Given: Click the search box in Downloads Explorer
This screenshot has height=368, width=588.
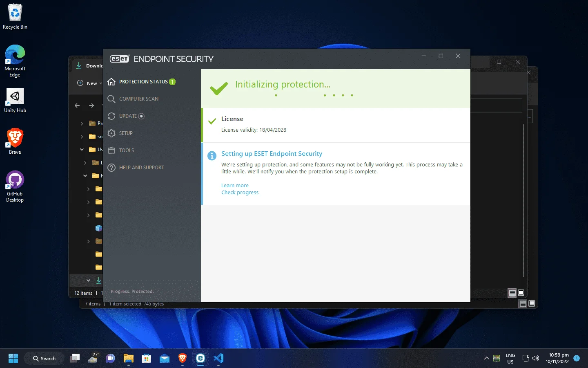Looking at the screenshot, I should (x=496, y=105).
